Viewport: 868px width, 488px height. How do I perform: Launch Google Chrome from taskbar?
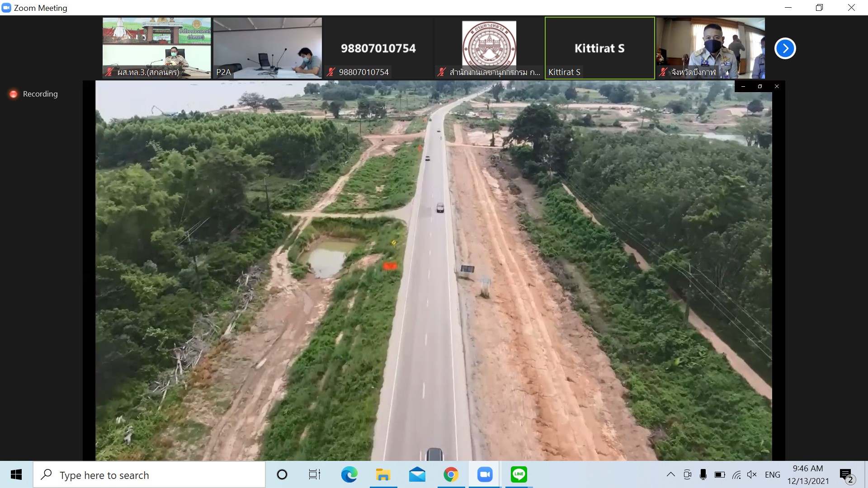(x=451, y=474)
